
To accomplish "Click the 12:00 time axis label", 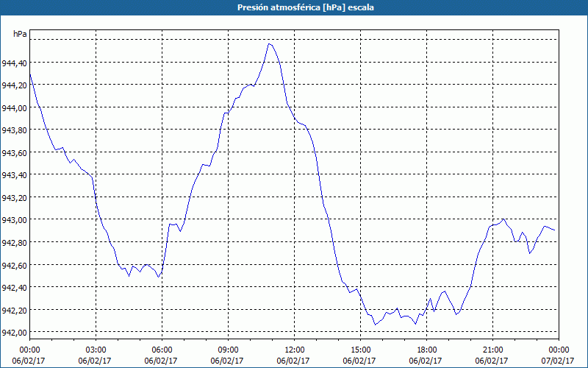I will pyautogui.click(x=295, y=350).
